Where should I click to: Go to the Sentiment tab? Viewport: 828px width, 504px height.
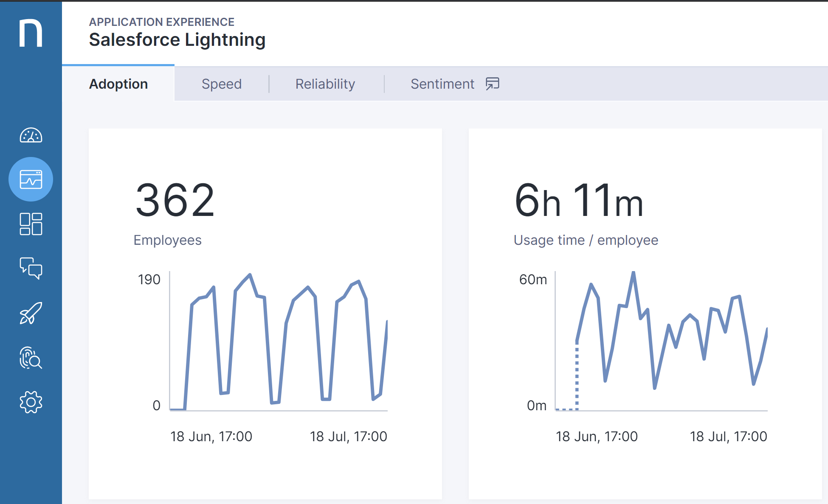[x=442, y=84]
